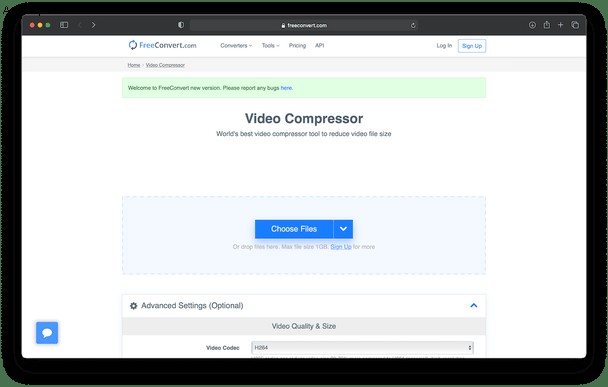Click the close window red button
608x387 pixels.
pos(32,25)
